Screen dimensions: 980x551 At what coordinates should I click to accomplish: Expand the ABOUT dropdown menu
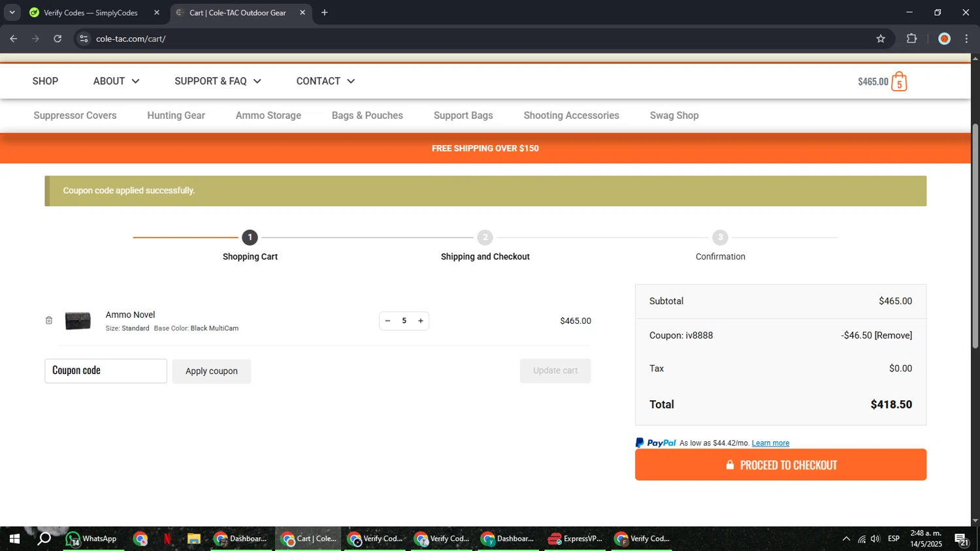click(x=116, y=81)
